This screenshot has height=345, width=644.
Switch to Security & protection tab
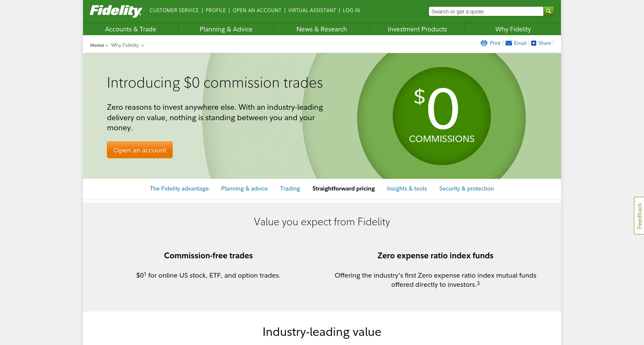point(467,188)
